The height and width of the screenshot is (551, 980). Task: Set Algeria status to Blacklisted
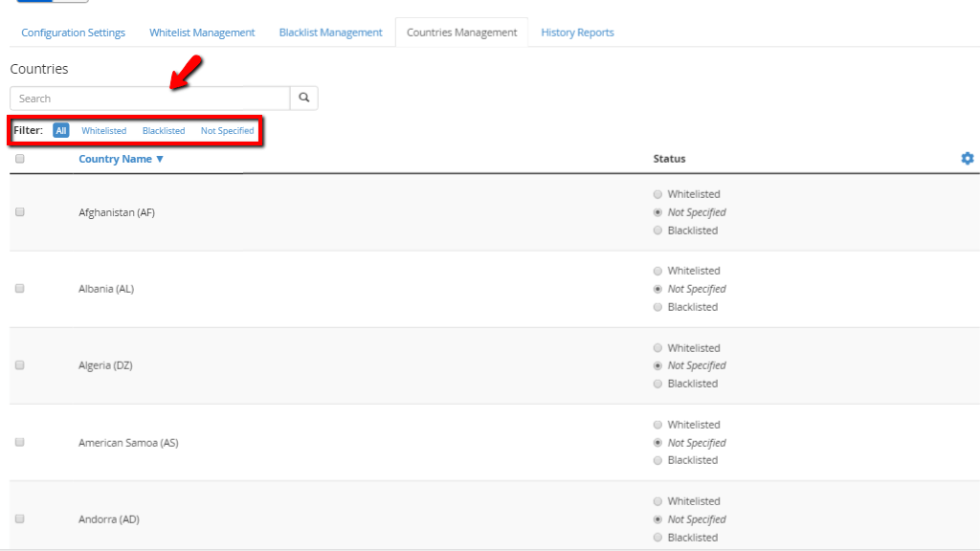coord(657,384)
